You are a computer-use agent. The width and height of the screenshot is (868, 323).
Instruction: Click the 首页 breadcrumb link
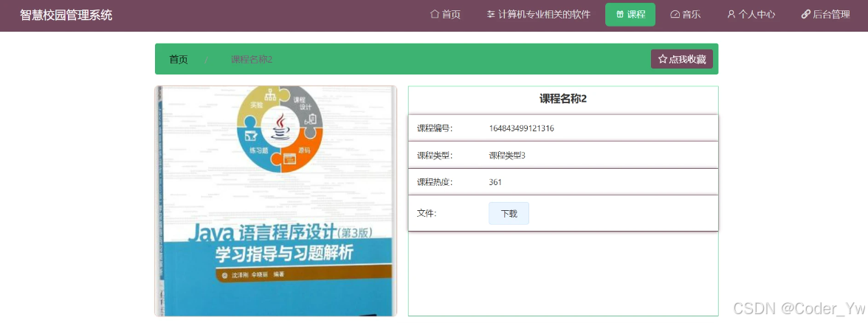tap(179, 59)
